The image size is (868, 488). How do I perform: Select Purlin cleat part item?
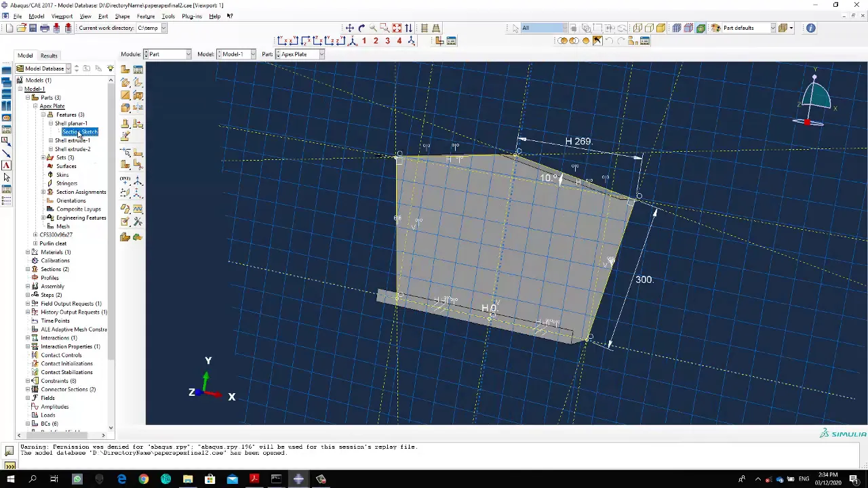53,243
